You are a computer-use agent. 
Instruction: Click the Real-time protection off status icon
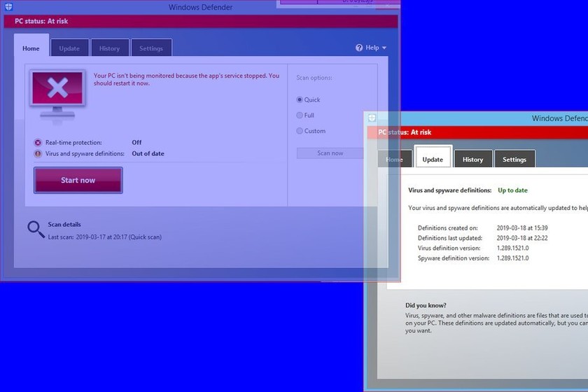coord(38,143)
